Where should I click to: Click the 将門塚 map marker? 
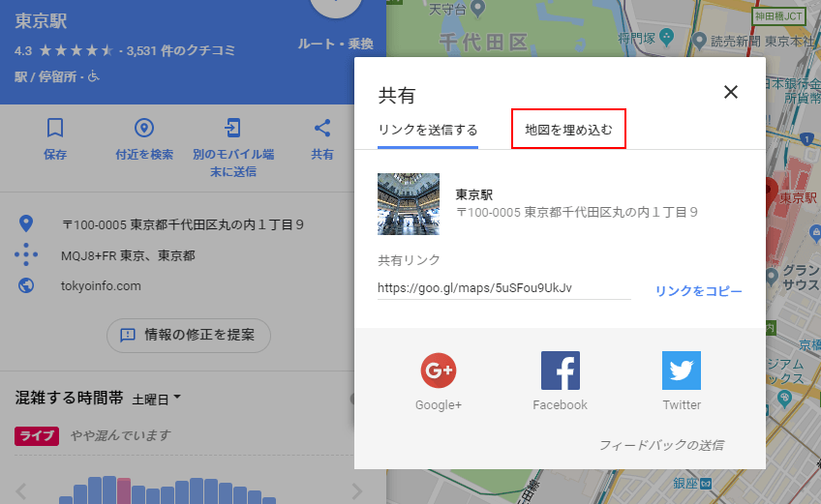coord(666,37)
